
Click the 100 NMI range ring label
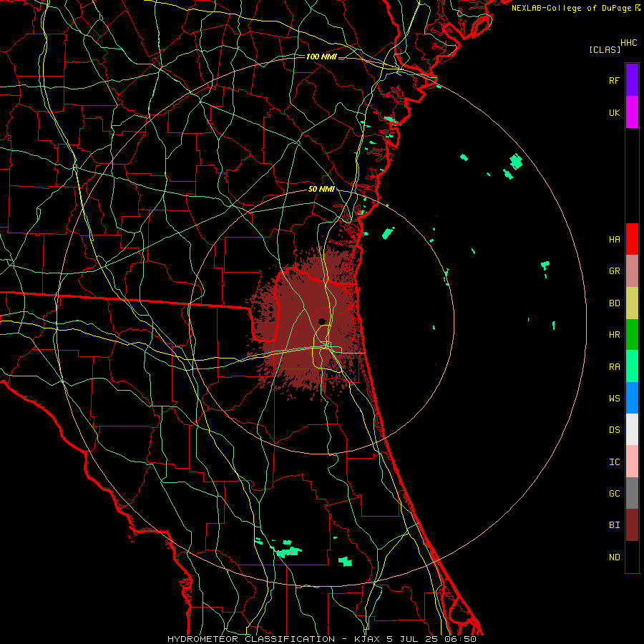321,57
